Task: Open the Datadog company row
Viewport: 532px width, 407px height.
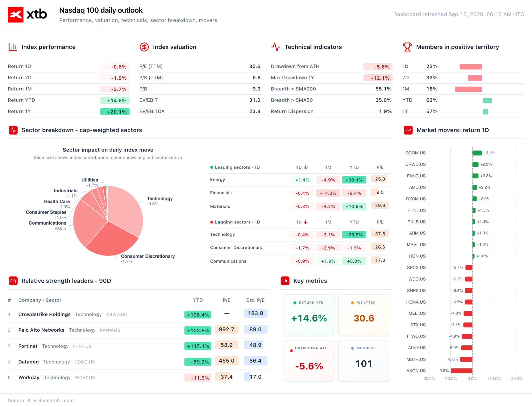Action: click(x=139, y=362)
